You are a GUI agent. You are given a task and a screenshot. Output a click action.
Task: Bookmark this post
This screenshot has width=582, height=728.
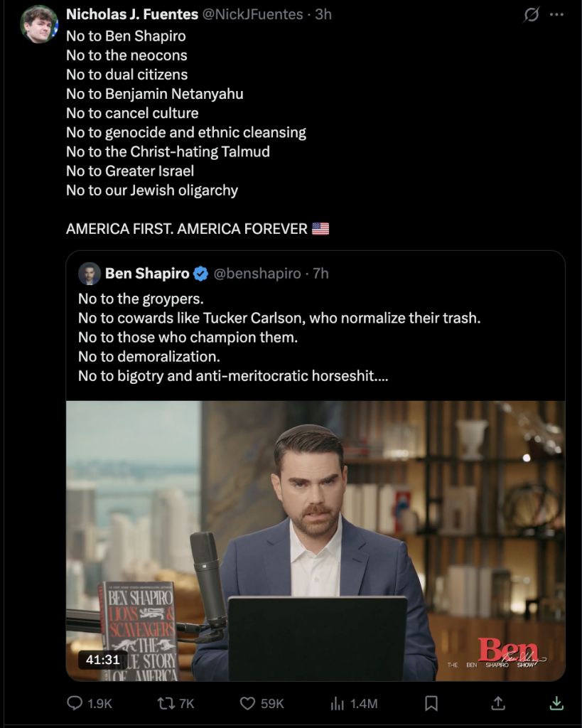click(431, 703)
